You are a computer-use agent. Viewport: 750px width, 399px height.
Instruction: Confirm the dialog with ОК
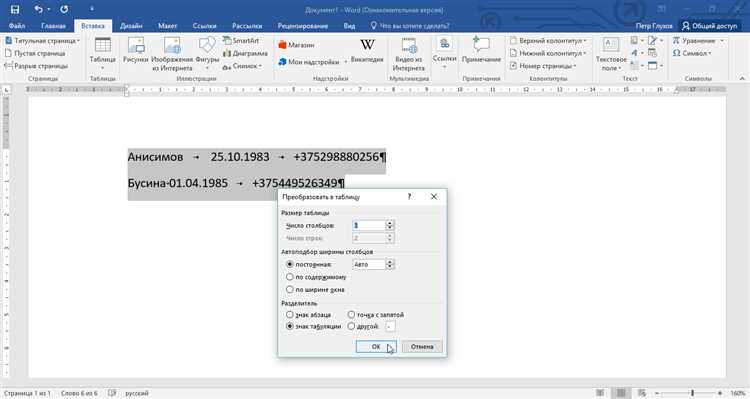click(x=376, y=346)
